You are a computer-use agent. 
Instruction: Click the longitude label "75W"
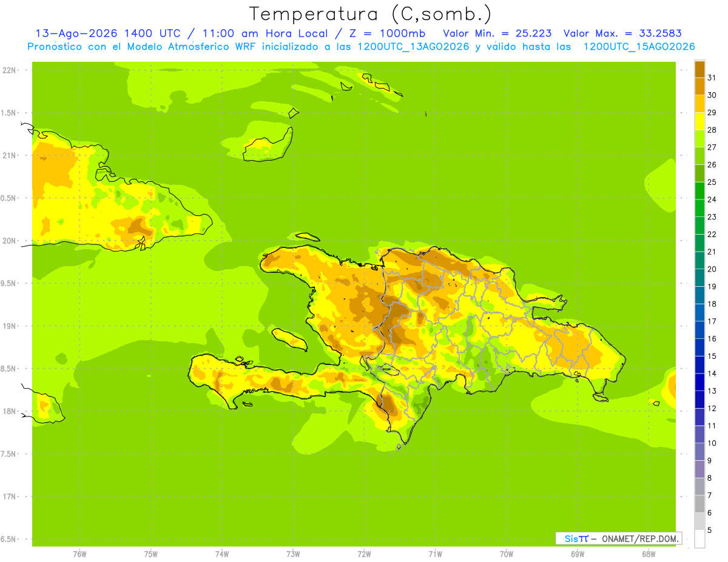pyautogui.click(x=151, y=554)
